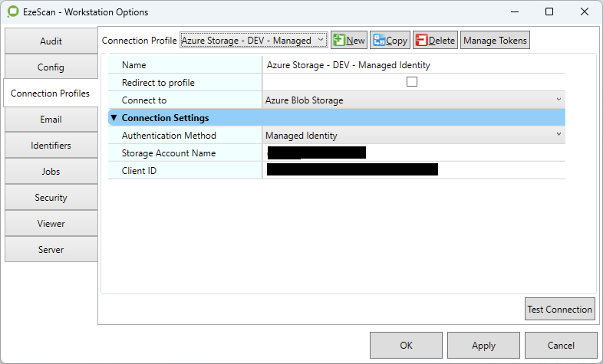The width and height of the screenshot is (603, 364).
Task: Click the New profile icon button
Action: point(349,41)
